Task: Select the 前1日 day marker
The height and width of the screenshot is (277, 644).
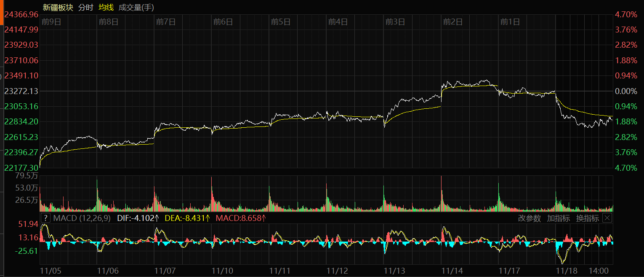Action: click(510, 22)
